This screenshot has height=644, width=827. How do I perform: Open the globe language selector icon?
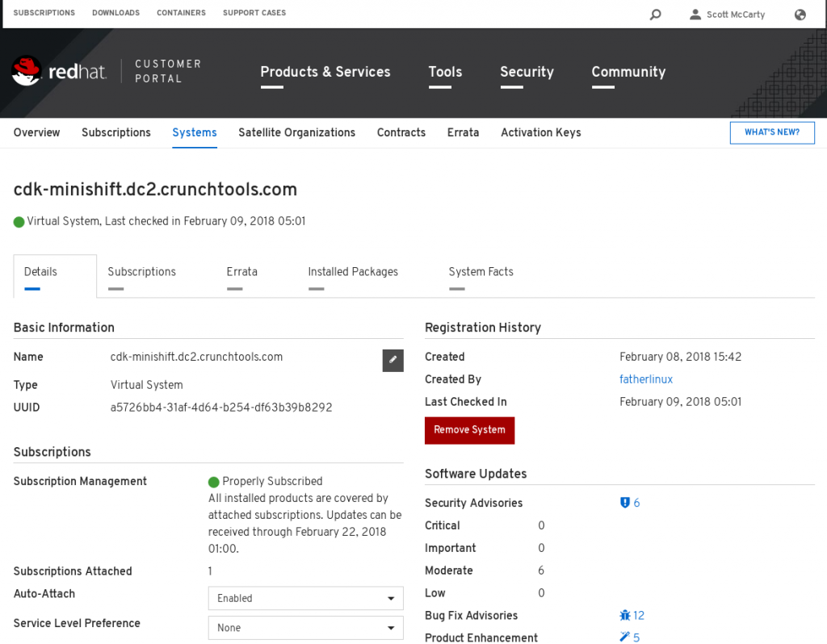click(x=800, y=15)
